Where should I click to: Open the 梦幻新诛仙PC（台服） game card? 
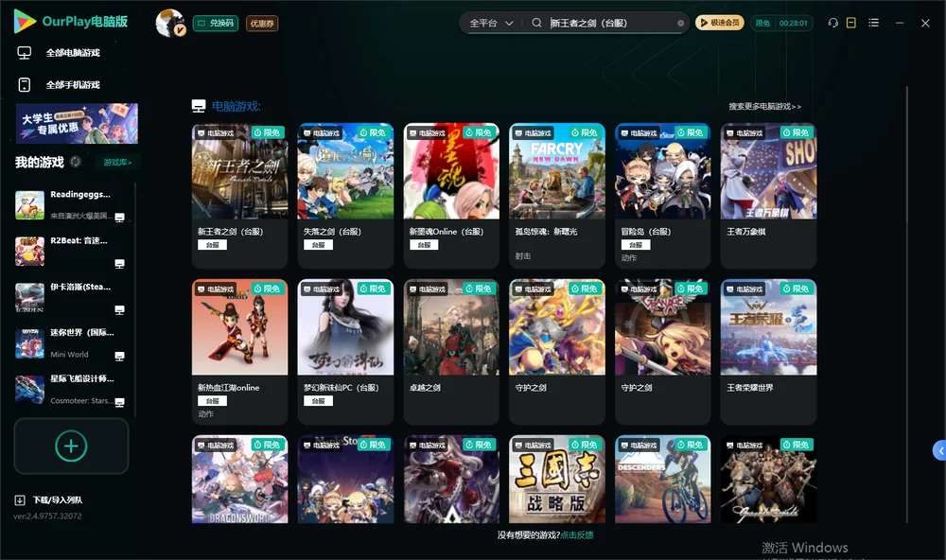coord(345,352)
